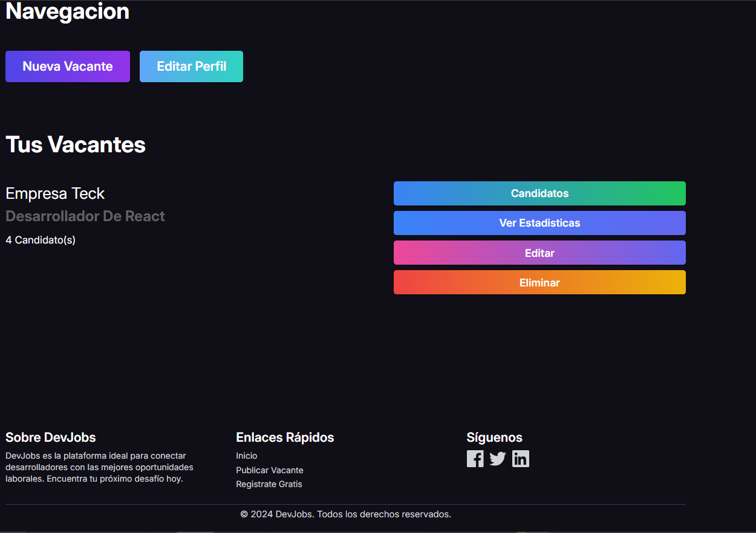Open the Facebook social icon
Image resolution: width=756 pixels, height=533 pixels.
(x=475, y=459)
